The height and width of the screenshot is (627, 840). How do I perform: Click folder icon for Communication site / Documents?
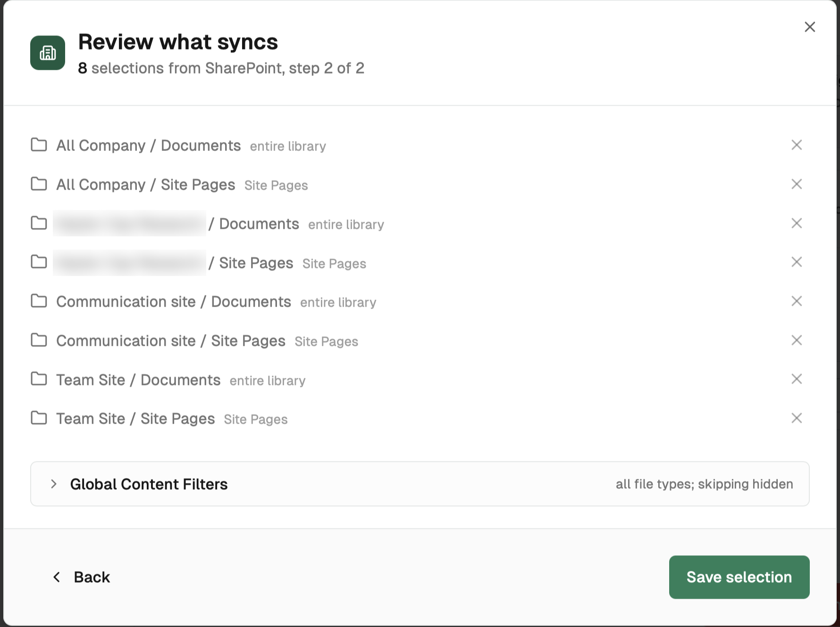[39, 301]
